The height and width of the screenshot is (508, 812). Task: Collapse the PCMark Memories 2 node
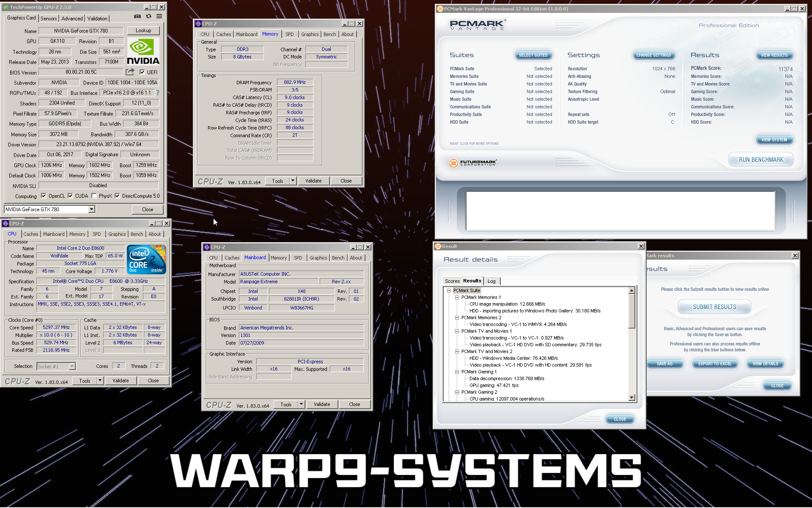click(x=457, y=317)
